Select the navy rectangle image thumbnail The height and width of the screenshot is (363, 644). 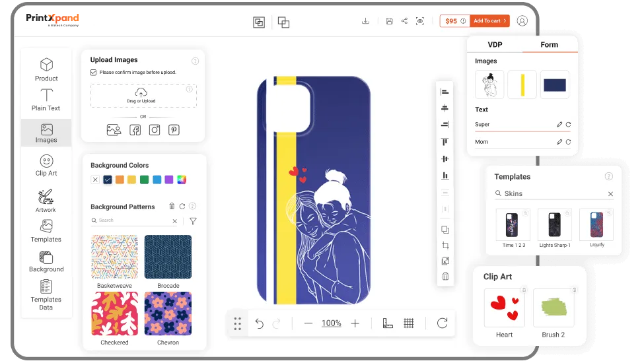(554, 85)
